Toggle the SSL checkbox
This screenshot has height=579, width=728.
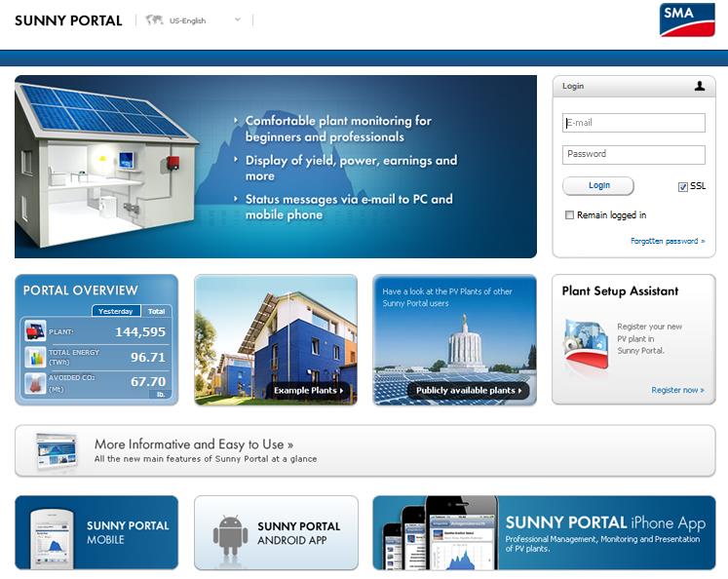coord(683,186)
